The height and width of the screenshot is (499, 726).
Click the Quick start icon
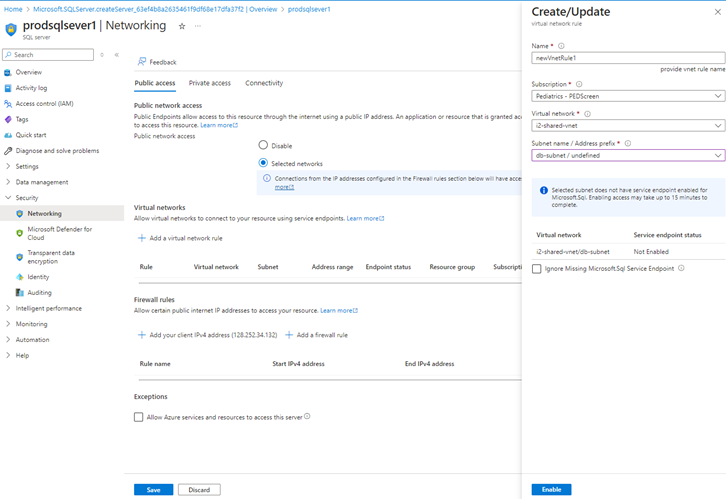[x=7, y=135]
